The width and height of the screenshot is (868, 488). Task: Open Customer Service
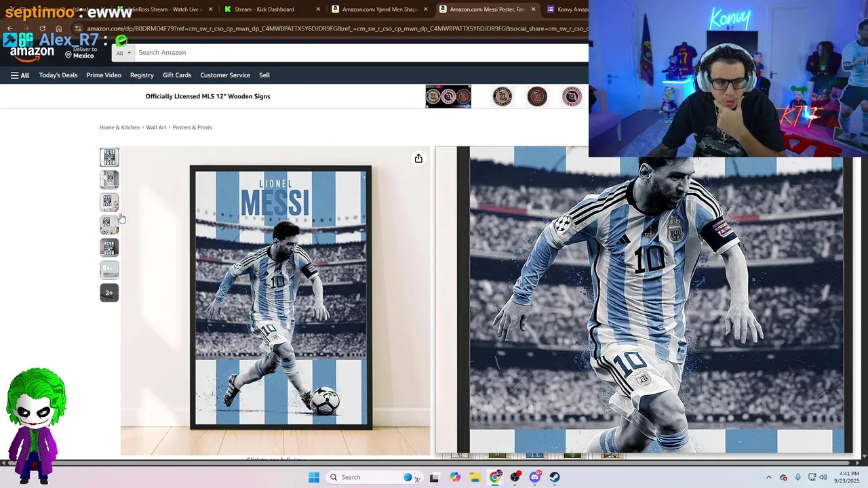(x=225, y=75)
